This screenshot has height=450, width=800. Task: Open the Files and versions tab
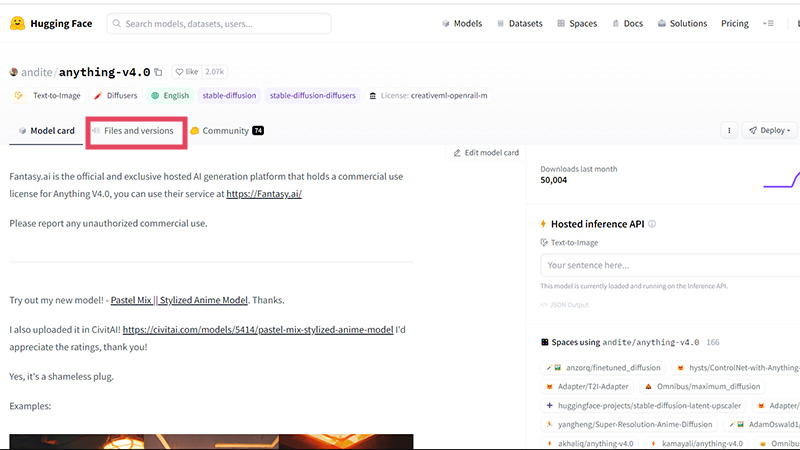click(133, 131)
